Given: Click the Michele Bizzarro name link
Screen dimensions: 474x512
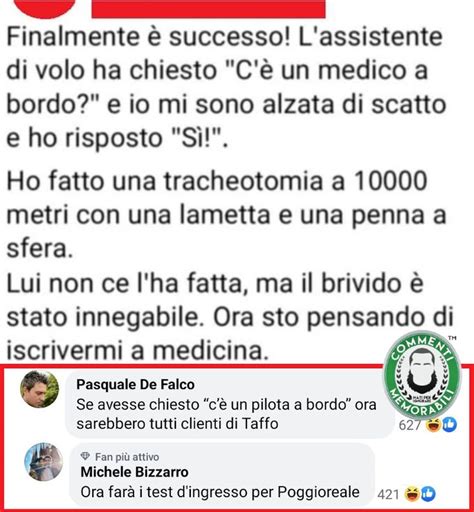Looking at the screenshot, I should [x=135, y=472].
